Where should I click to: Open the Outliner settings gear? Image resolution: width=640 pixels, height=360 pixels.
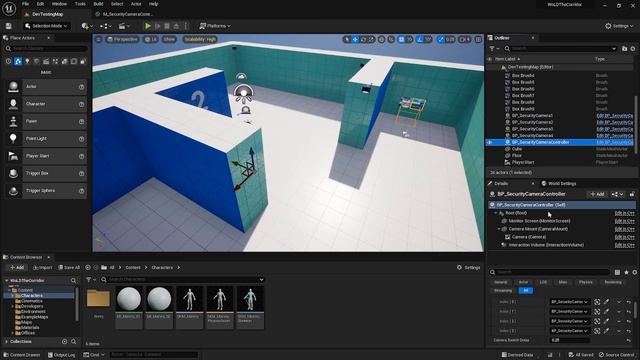[x=633, y=49]
